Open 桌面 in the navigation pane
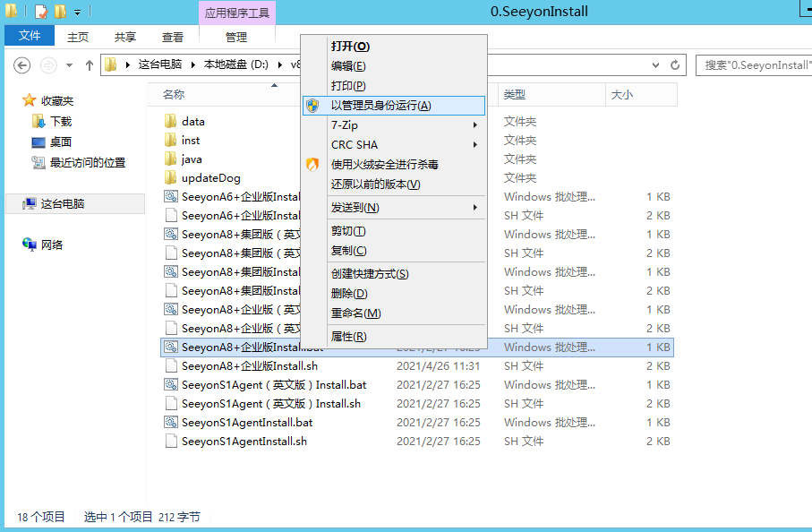The image size is (812, 532). click(x=61, y=142)
